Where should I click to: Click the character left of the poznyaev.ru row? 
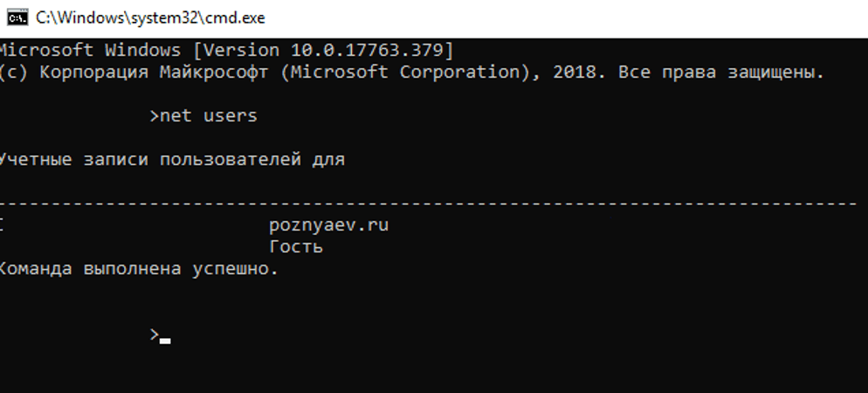tap(3, 225)
